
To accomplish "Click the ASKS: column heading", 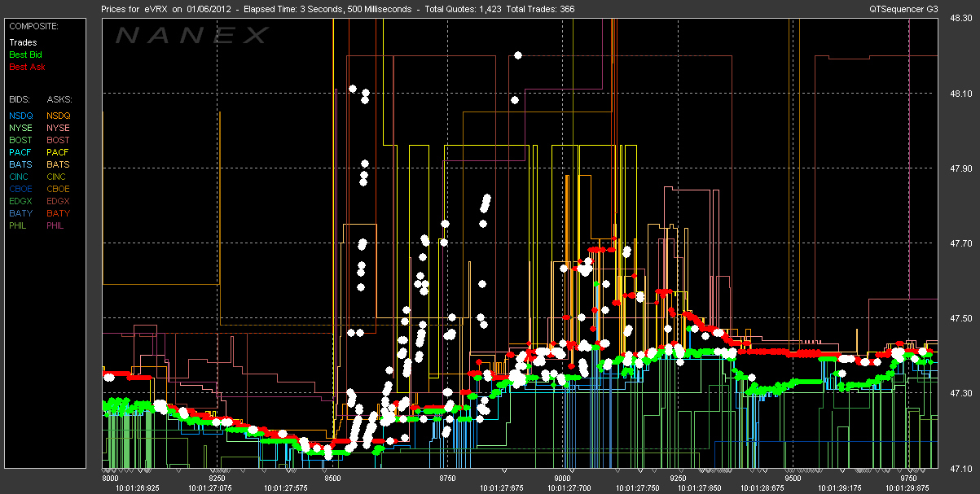I will click(x=59, y=98).
